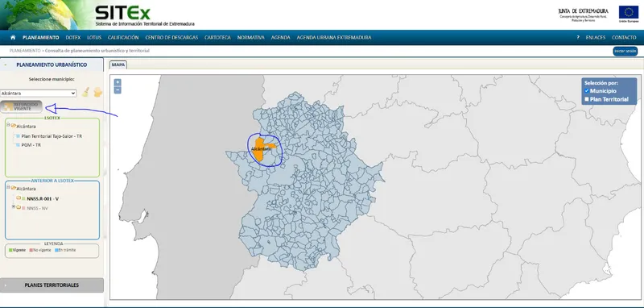The width and height of the screenshot is (644, 308).
Task: Click the PLANEAMIENTO breadcrumb link
Action: [x=25, y=51]
